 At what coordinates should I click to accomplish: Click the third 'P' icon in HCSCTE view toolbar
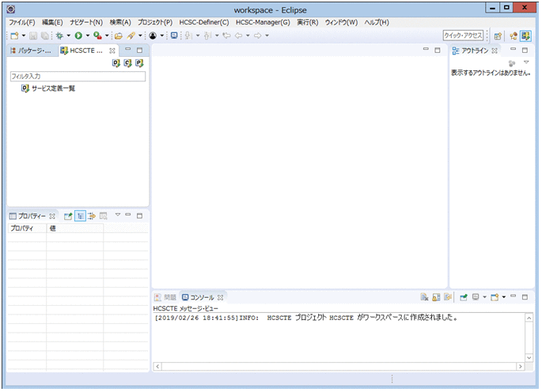(138, 63)
